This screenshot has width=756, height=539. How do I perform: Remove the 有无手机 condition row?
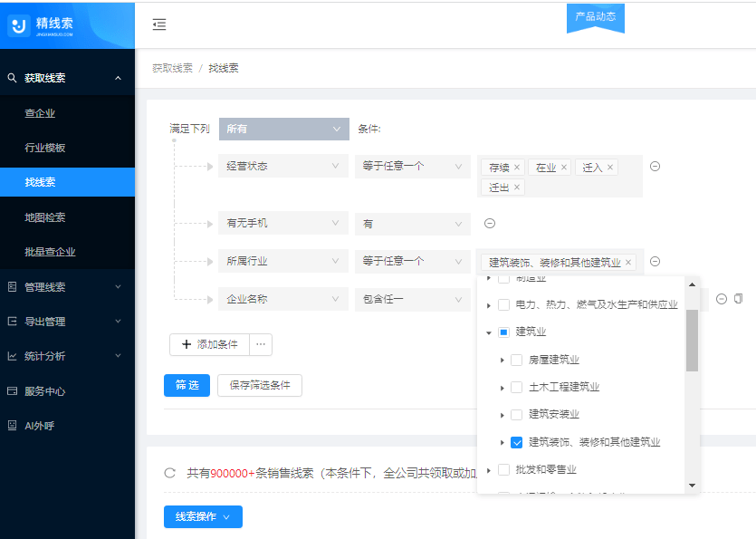[x=489, y=224]
